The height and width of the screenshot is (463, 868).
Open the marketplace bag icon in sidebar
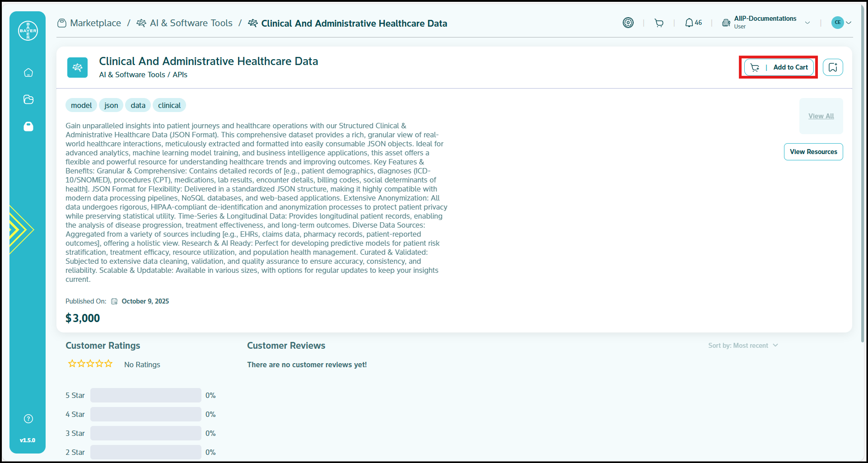[x=28, y=126]
